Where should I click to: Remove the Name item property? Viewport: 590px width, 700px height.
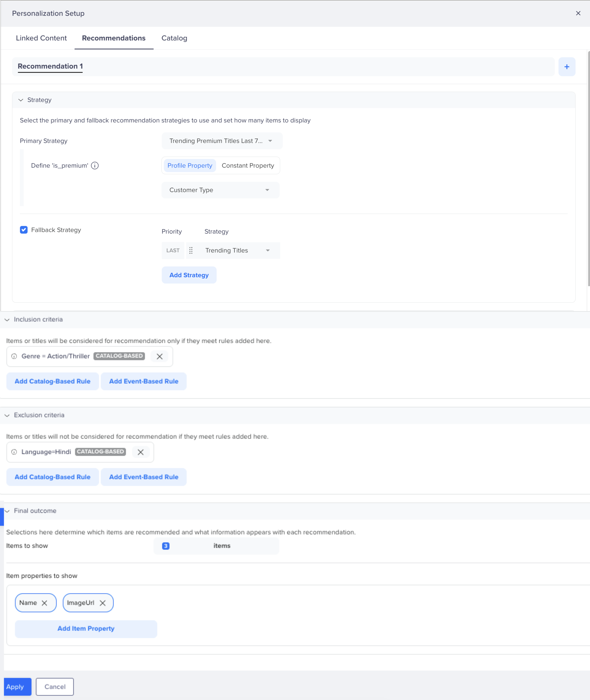coord(45,603)
